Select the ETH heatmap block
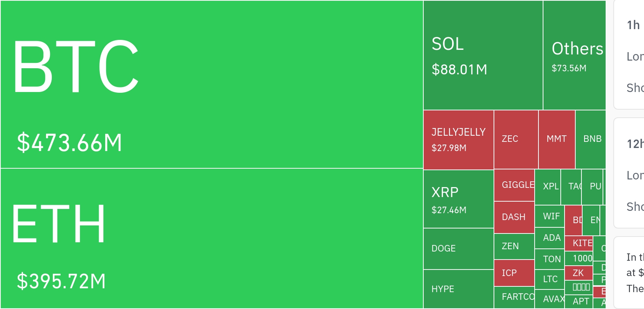The image size is (644, 309). (211, 238)
